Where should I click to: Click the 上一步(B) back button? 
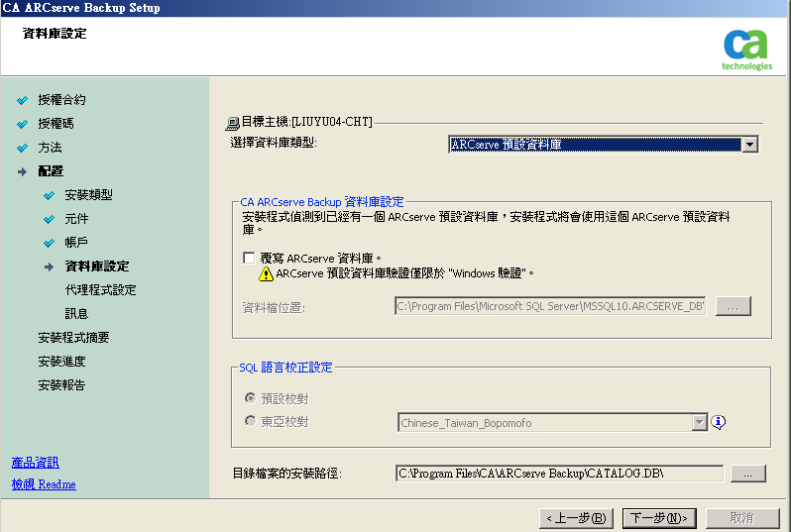coord(576,518)
